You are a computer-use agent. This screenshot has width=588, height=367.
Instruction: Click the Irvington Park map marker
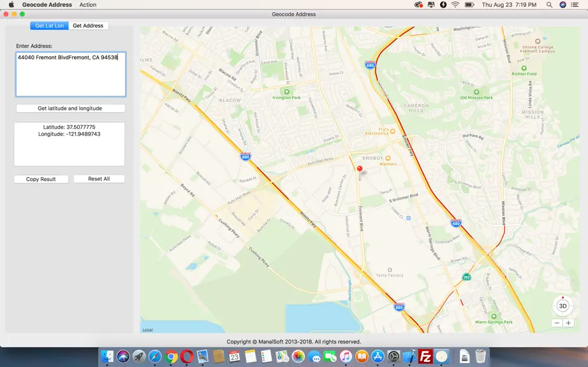point(287,92)
